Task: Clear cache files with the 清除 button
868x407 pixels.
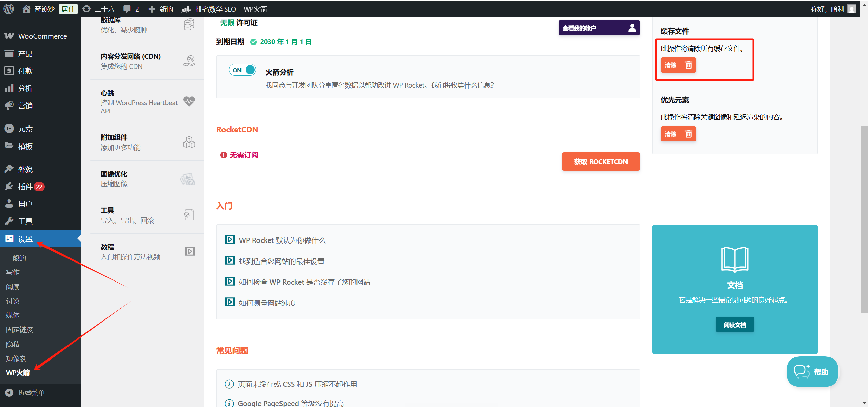Action: (x=678, y=65)
